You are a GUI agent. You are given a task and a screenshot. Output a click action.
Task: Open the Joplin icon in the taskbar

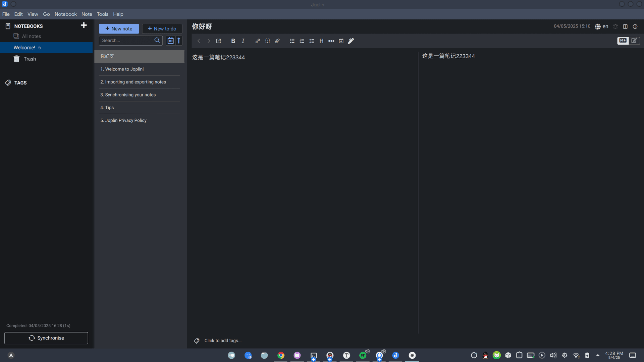395,355
